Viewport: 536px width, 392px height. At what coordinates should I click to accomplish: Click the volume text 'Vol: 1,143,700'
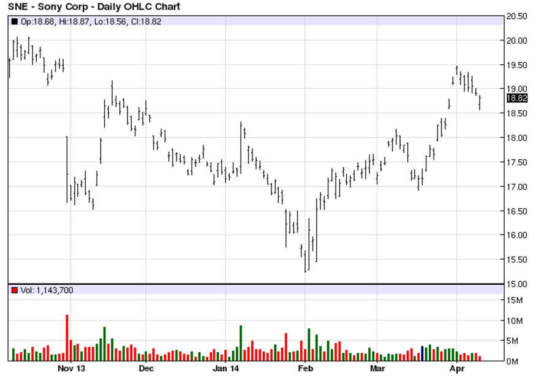(47, 290)
